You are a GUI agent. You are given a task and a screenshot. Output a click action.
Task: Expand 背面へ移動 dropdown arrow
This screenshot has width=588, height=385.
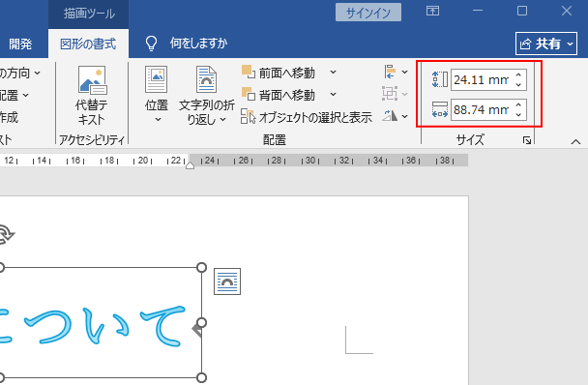click(333, 95)
